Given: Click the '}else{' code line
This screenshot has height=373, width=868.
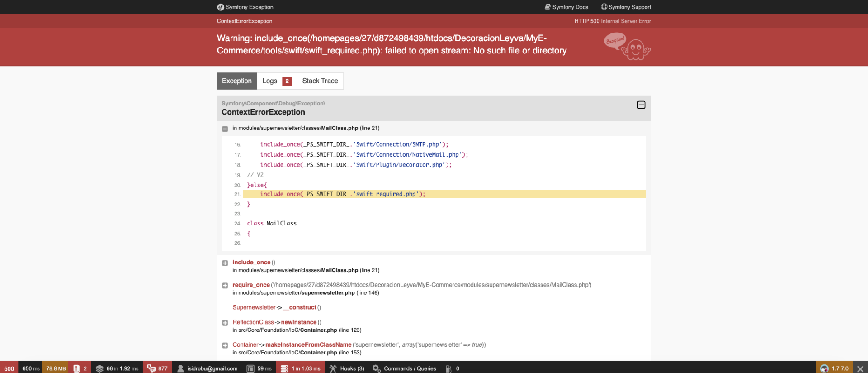Looking at the screenshot, I should click(257, 185).
